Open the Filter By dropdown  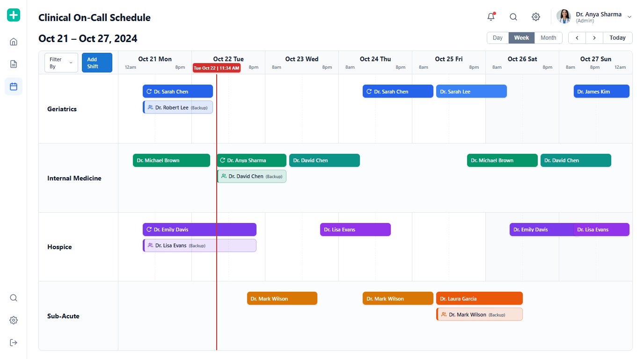click(x=61, y=63)
